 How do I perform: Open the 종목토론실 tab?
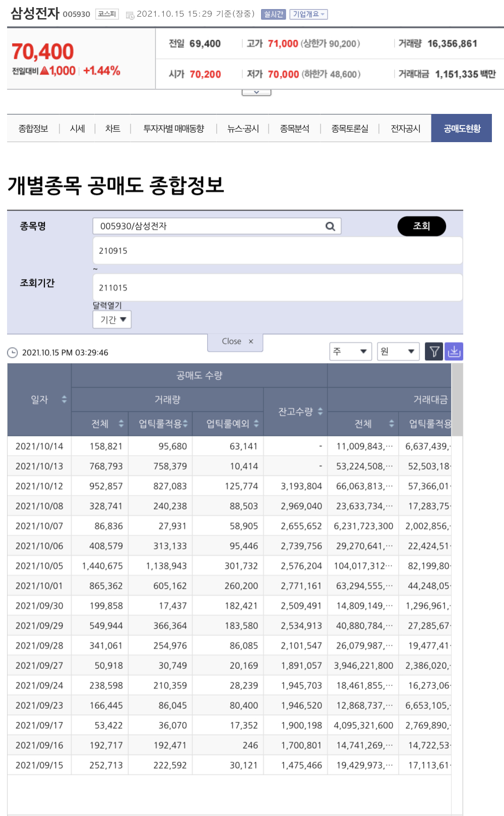tap(350, 129)
